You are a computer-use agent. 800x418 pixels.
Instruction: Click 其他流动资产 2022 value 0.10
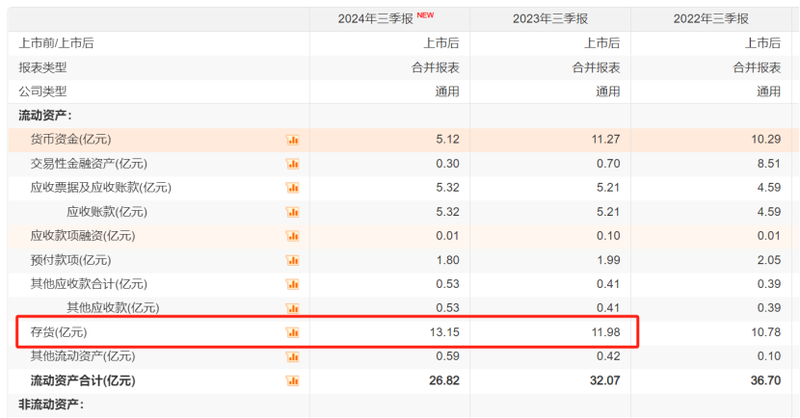pyautogui.click(x=769, y=356)
